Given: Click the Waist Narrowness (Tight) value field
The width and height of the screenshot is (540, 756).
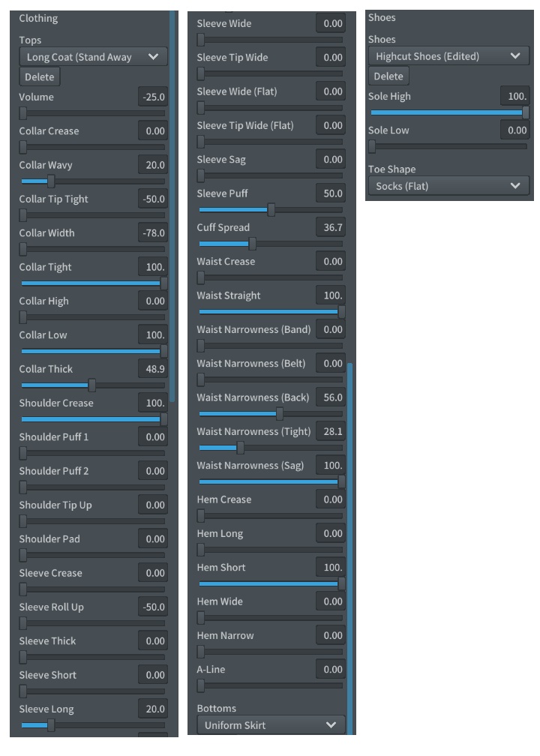Looking at the screenshot, I should point(331,431).
